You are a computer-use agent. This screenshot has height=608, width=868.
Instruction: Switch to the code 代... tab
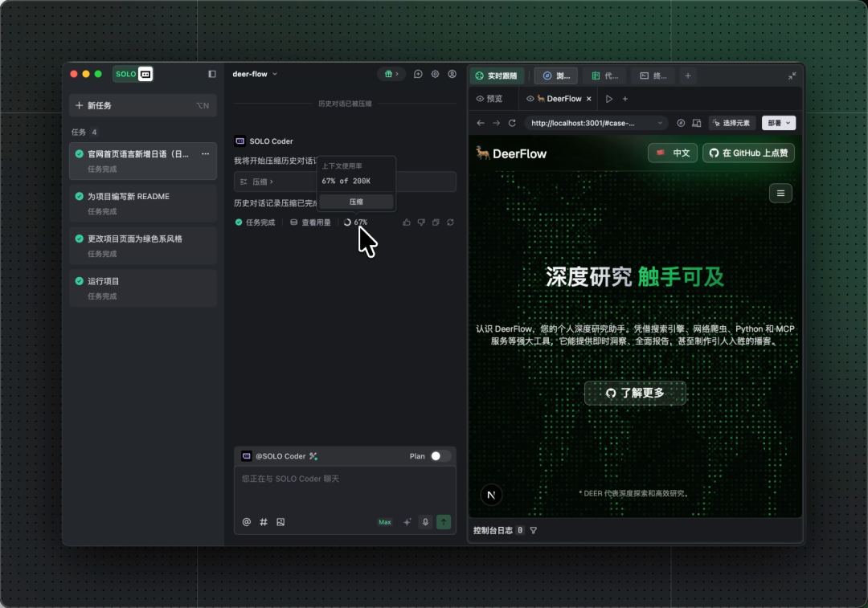(x=604, y=75)
